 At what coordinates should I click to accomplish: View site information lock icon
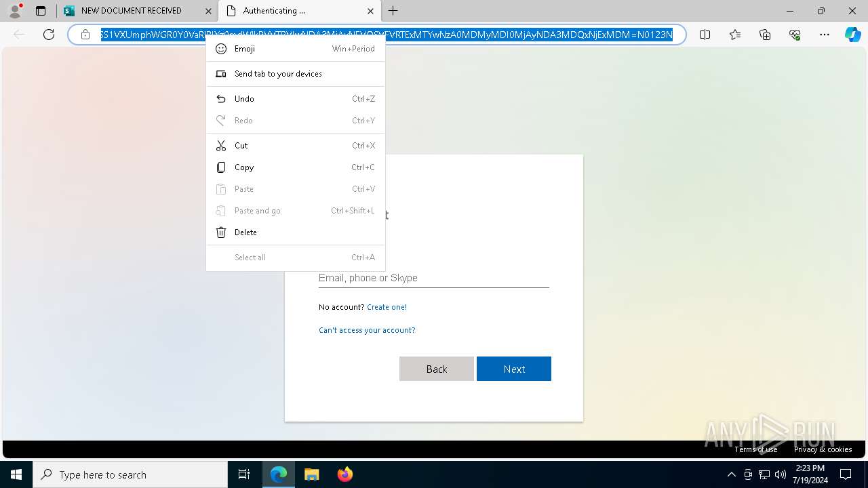point(85,35)
